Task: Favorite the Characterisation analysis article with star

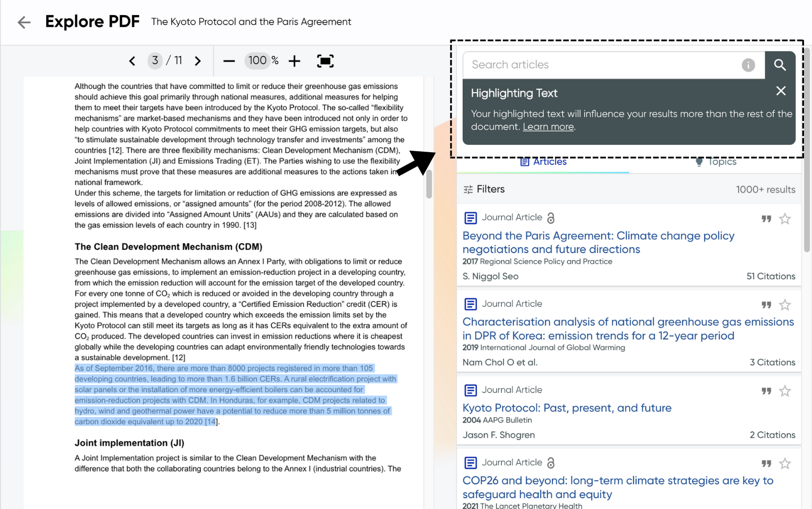Action: click(x=785, y=305)
